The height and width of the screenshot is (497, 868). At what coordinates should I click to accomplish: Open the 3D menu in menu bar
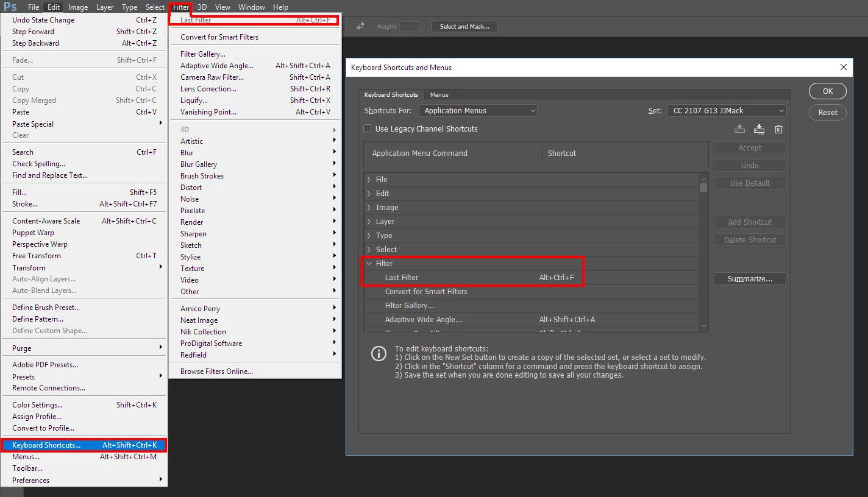click(202, 7)
